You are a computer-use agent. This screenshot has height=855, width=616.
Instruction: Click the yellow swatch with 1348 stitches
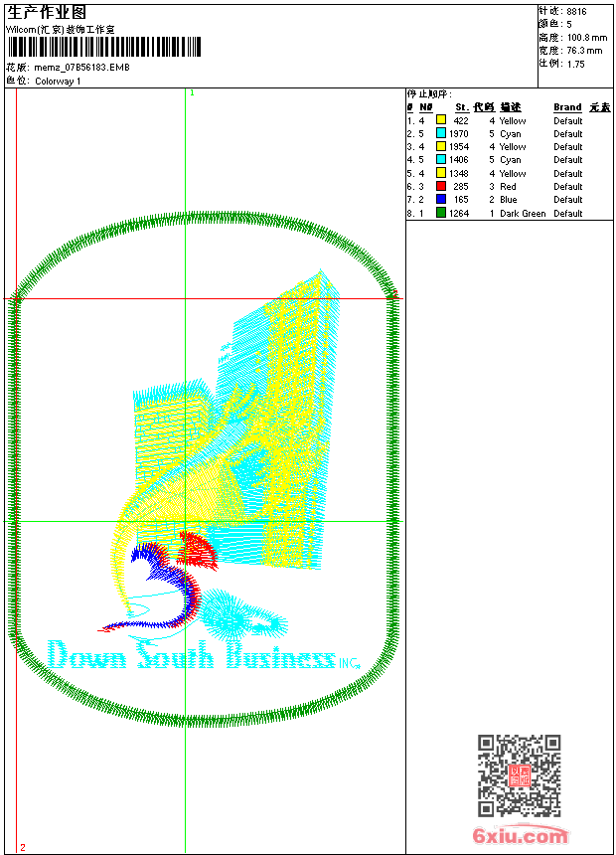[x=441, y=173]
